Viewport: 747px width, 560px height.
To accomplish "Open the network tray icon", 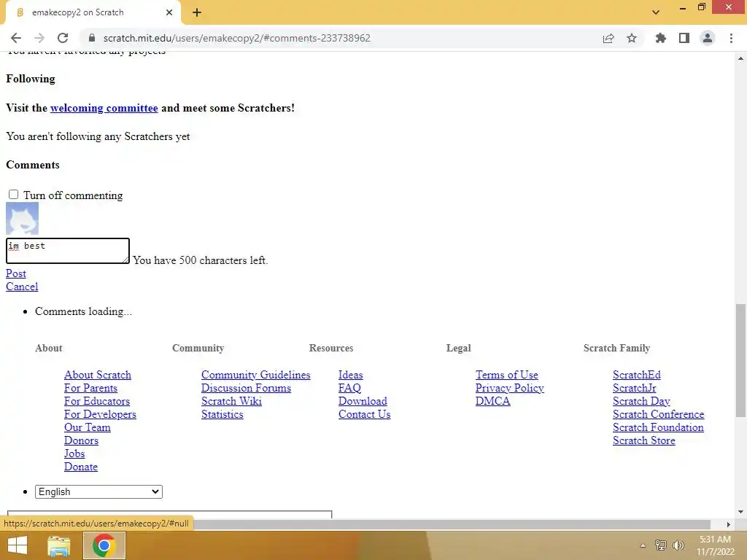I will coord(660,545).
